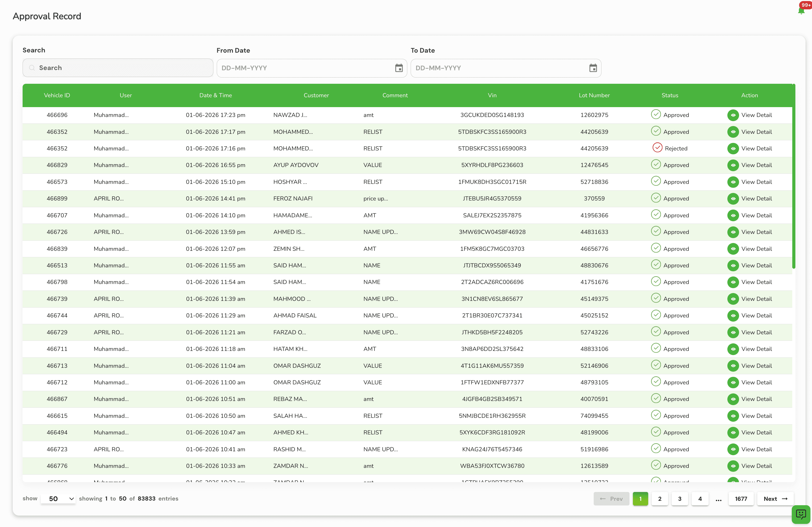Open the To Date calendar picker icon
Viewport: 812px width, 527px height.
coord(593,68)
